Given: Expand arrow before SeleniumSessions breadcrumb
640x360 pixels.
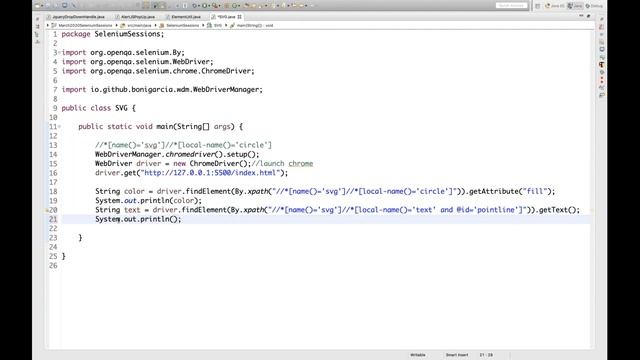Looking at the screenshot, I should (x=156, y=25).
